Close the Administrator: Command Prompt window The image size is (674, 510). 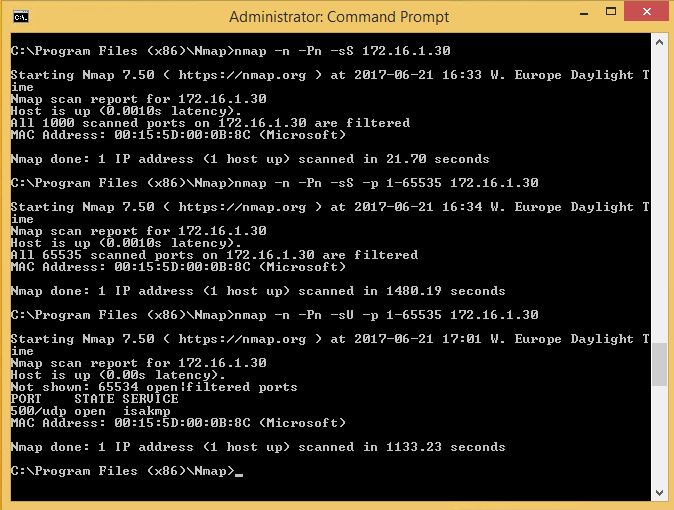point(646,12)
